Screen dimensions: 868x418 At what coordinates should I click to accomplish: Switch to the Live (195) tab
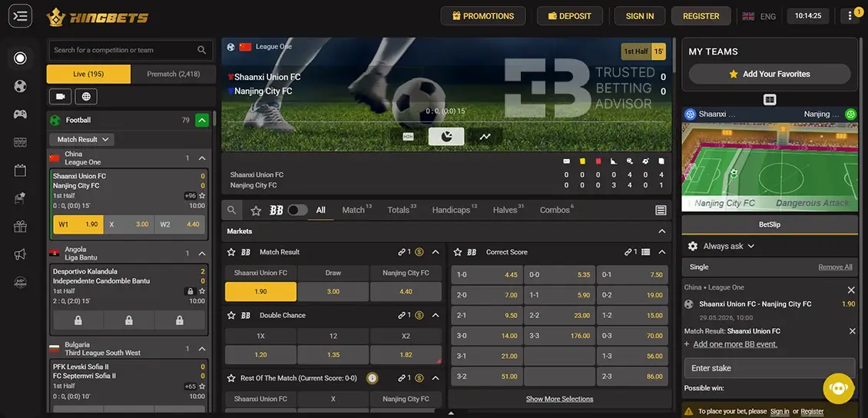(88, 75)
